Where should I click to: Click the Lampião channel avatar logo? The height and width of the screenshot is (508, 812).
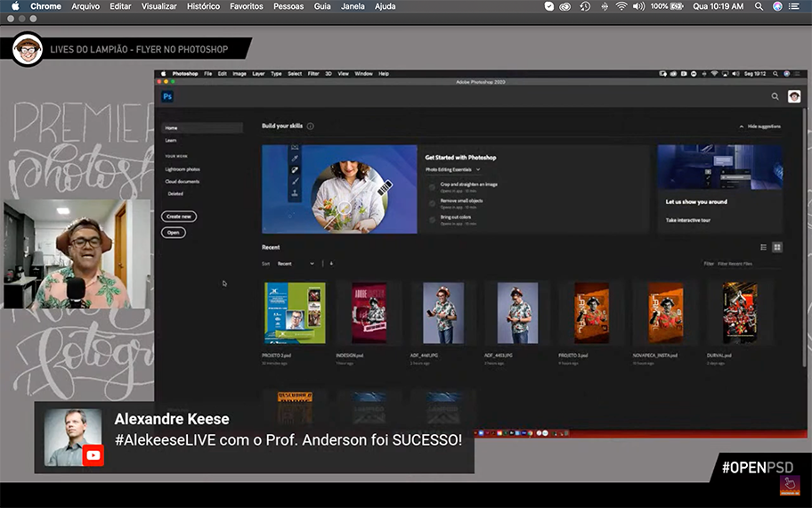28,49
